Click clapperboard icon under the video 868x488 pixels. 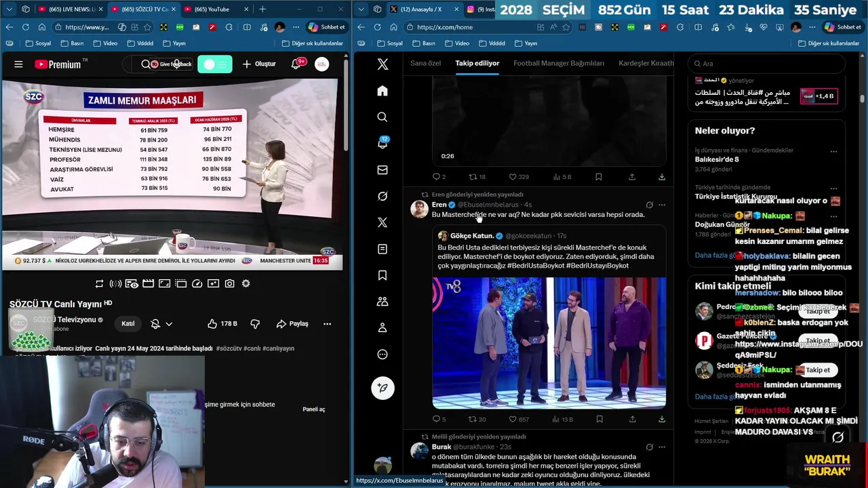(148, 283)
